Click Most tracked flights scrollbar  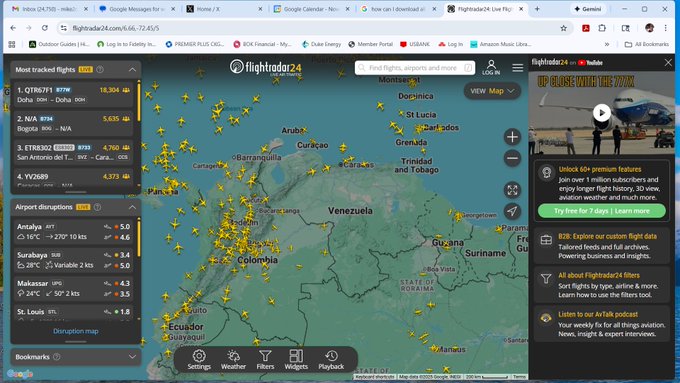(139, 101)
